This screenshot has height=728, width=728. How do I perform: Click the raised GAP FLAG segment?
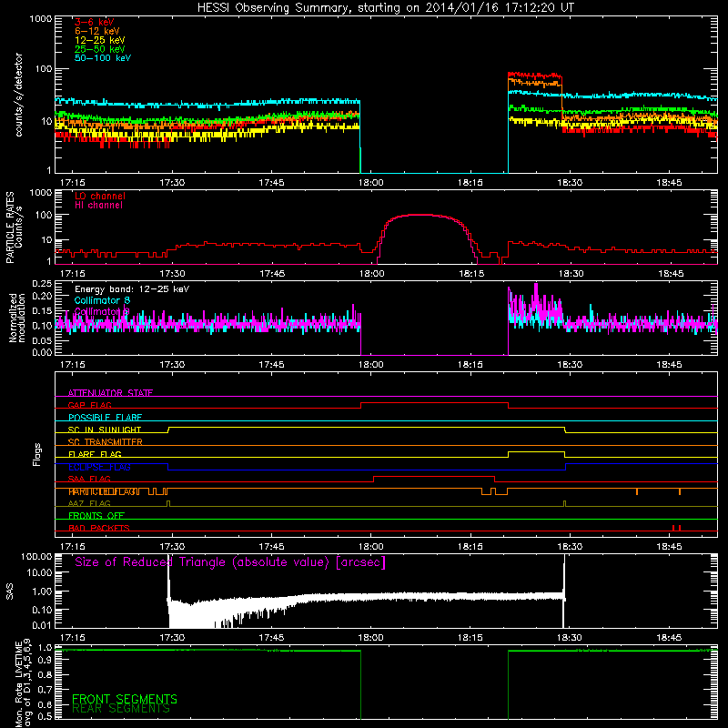[435, 402]
